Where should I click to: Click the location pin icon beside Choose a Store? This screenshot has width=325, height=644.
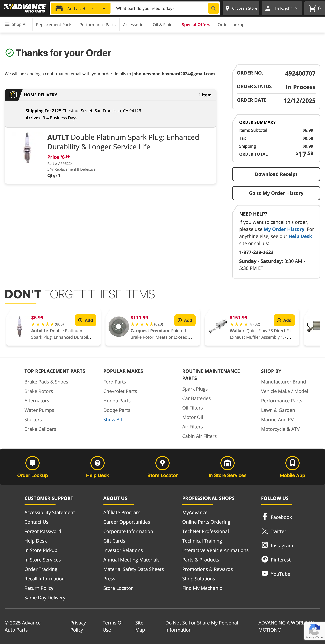click(x=227, y=8)
